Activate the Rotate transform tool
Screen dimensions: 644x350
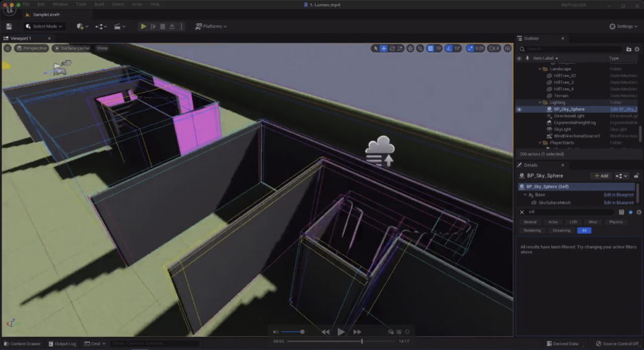tap(392, 48)
